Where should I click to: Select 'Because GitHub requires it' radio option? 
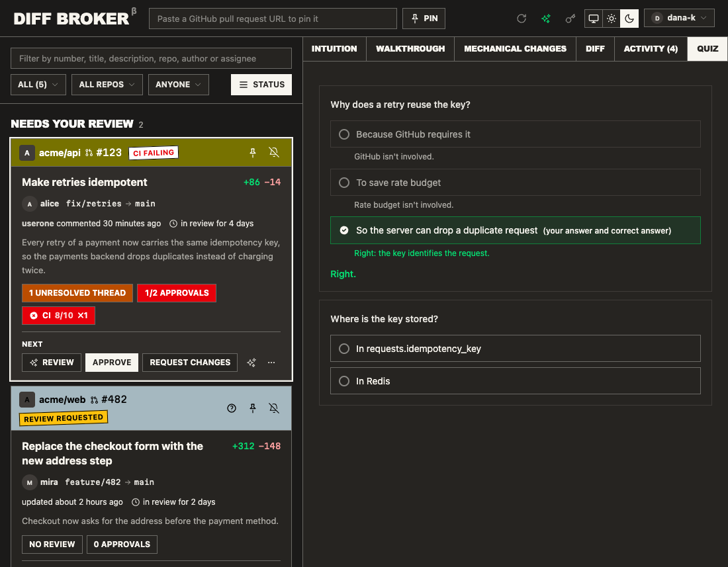click(515, 134)
